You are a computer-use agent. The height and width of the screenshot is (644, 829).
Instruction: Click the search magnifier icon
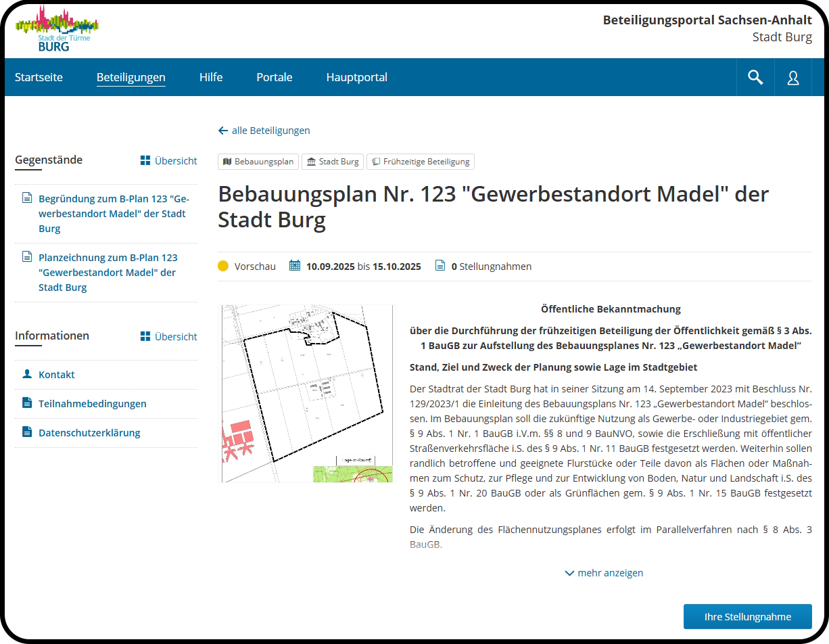pos(755,77)
